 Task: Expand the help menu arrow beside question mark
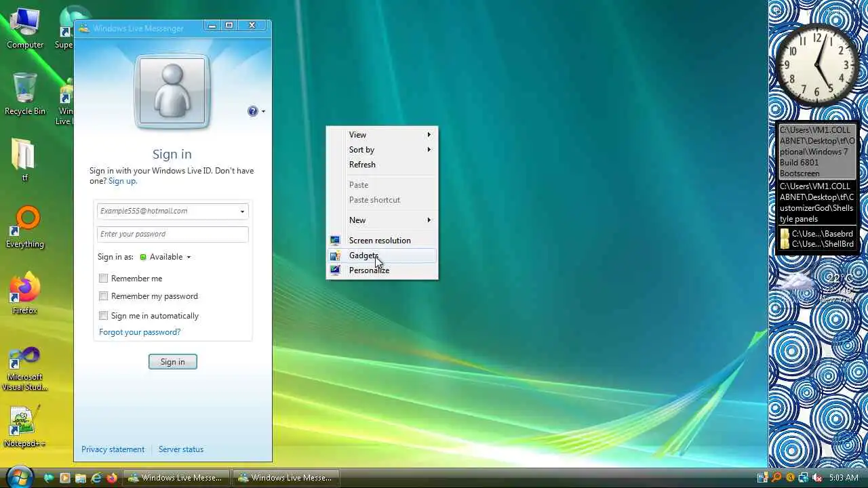pos(263,112)
